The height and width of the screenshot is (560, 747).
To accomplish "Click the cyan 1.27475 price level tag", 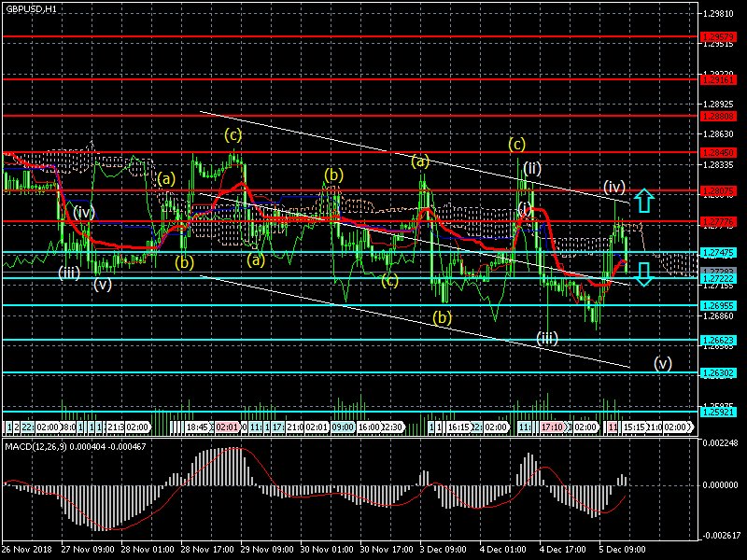I will point(721,252).
